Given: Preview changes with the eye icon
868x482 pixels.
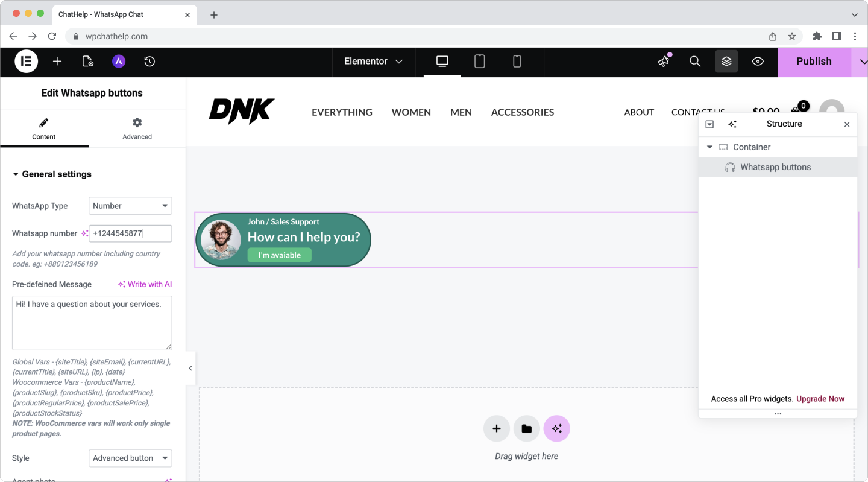Looking at the screenshot, I should [x=758, y=61].
